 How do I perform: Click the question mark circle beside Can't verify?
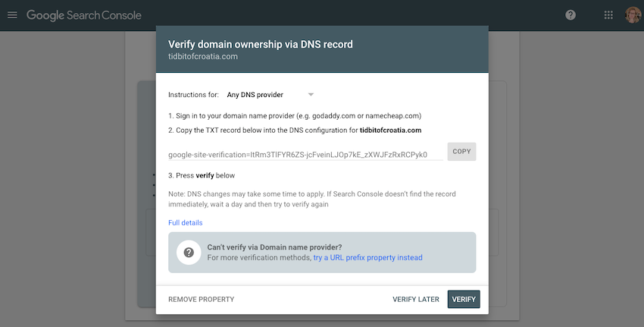click(189, 253)
